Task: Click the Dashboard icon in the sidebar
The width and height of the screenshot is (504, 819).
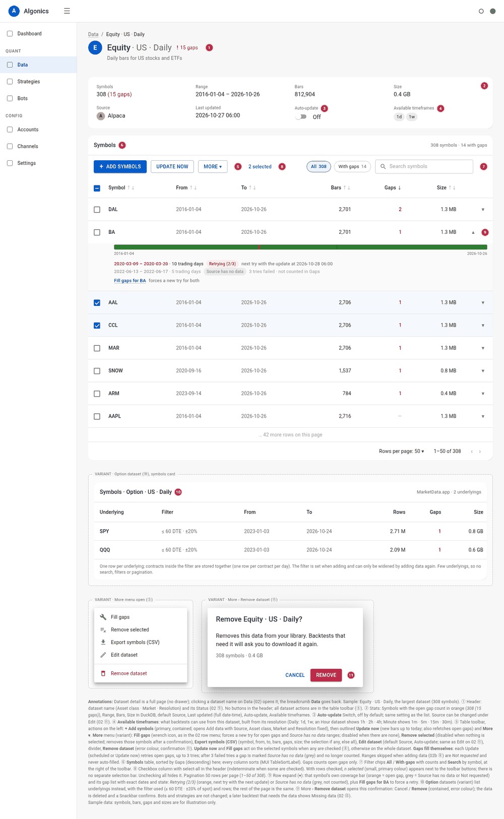Action: pos(10,34)
